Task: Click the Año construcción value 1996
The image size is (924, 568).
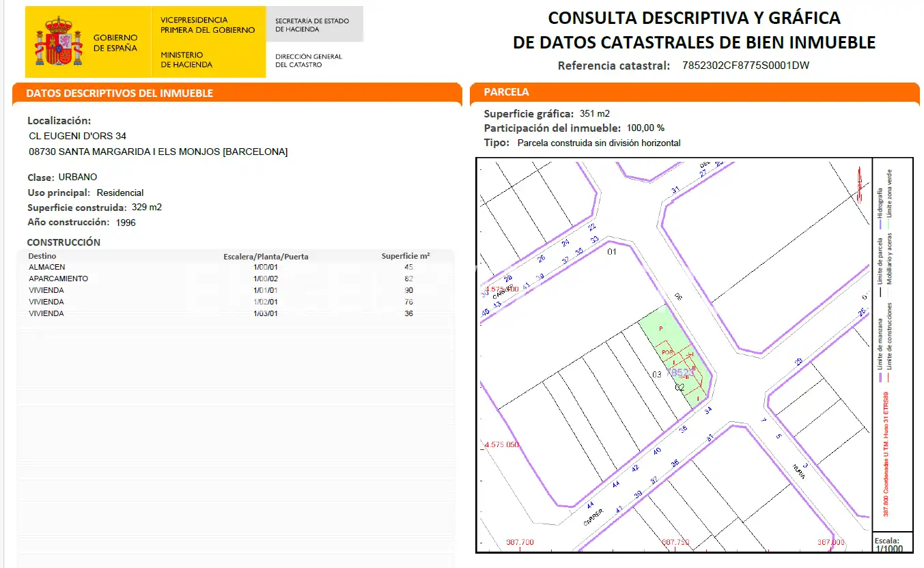Action: (126, 223)
